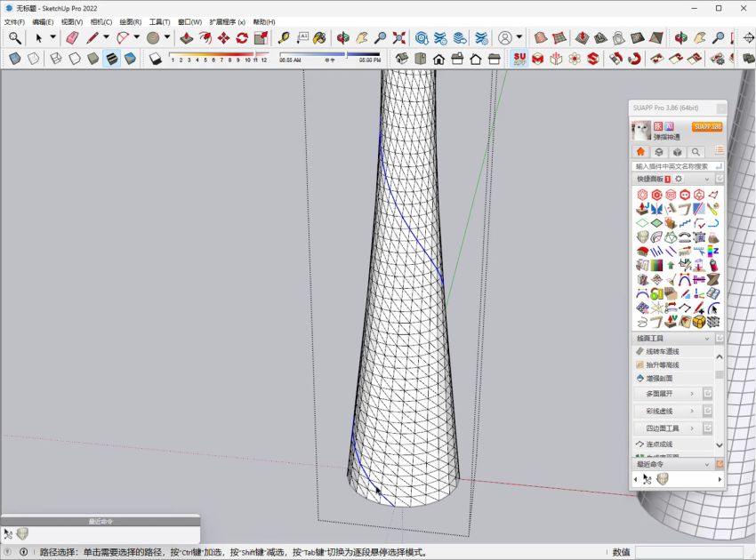The width and height of the screenshot is (756, 560).
Task: Enable Monochrome face style
Action: click(130, 59)
